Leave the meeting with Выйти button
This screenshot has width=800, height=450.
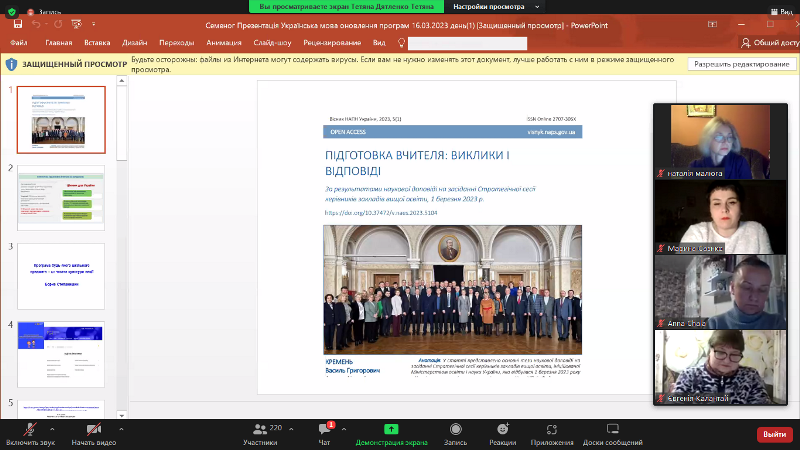(x=774, y=434)
